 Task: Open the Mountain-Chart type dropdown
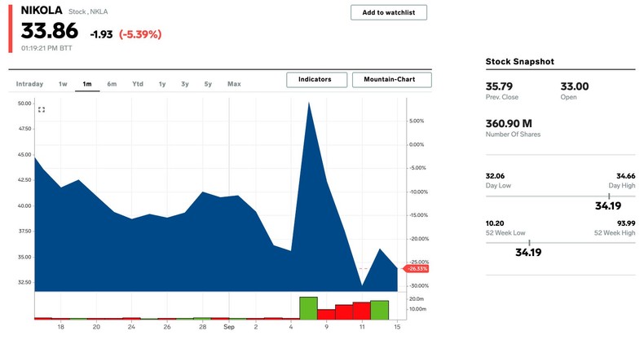[x=391, y=79]
